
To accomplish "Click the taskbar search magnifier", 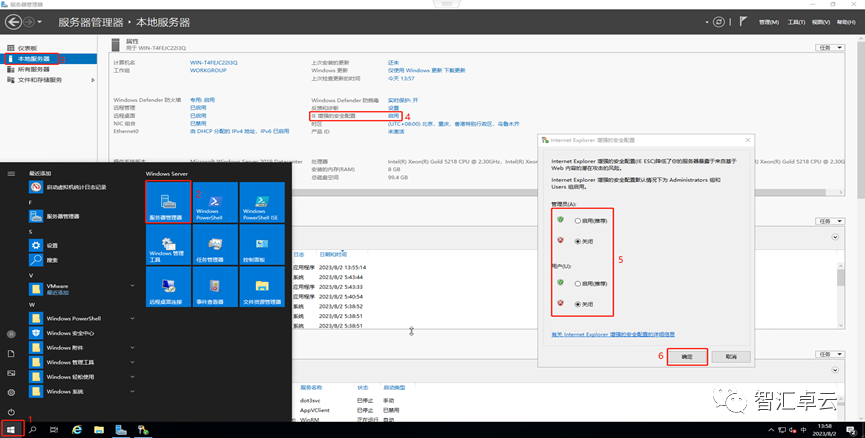I will 33,429.
